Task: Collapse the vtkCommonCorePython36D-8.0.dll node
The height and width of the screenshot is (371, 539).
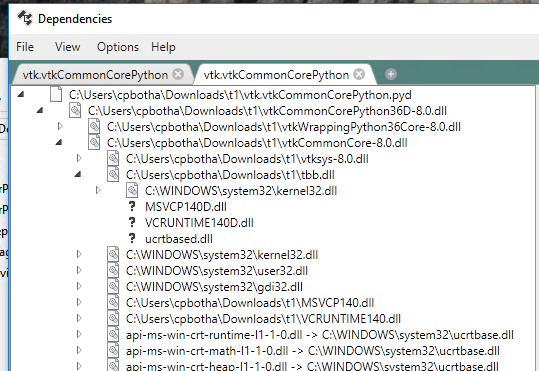Action: point(40,110)
